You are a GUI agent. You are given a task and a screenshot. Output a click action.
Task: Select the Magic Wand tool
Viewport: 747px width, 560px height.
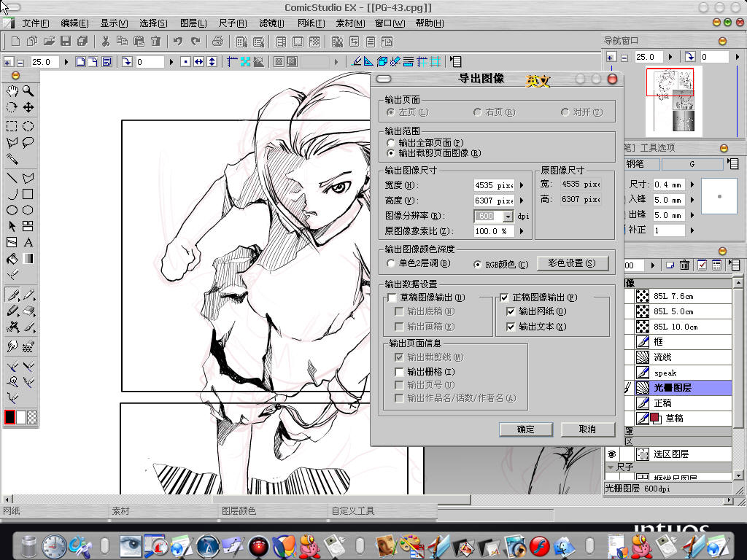coord(12,158)
